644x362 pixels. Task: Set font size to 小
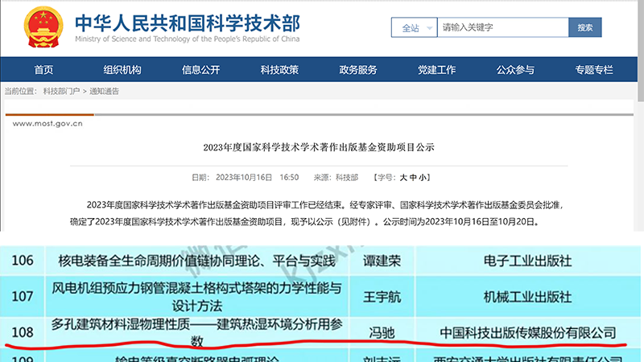click(422, 177)
